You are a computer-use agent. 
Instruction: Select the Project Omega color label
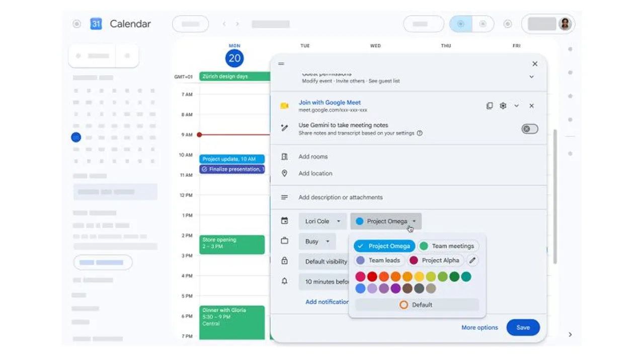[x=384, y=246]
